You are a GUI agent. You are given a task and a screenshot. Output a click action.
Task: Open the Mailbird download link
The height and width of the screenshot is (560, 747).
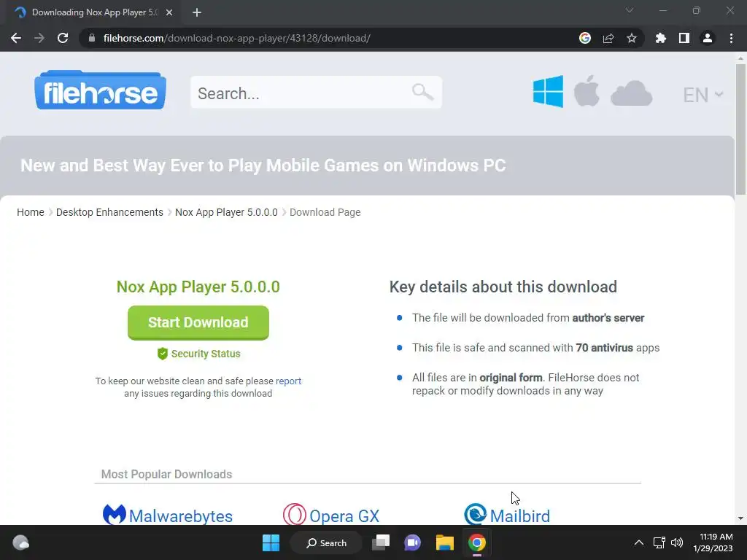pyautogui.click(x=519, y=516)
